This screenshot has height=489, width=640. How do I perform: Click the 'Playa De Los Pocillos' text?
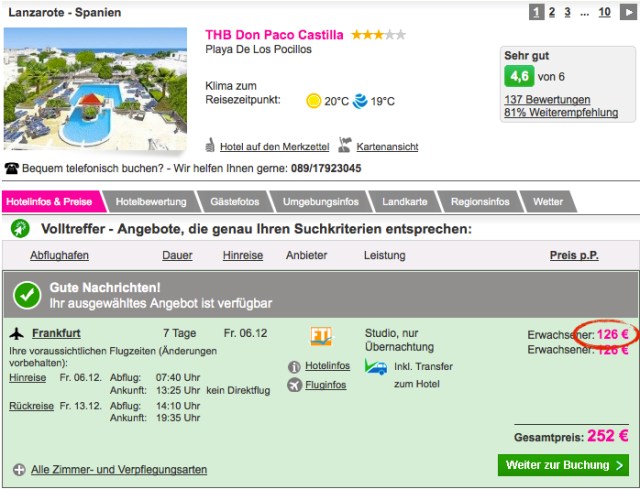(x=258, y=49)
